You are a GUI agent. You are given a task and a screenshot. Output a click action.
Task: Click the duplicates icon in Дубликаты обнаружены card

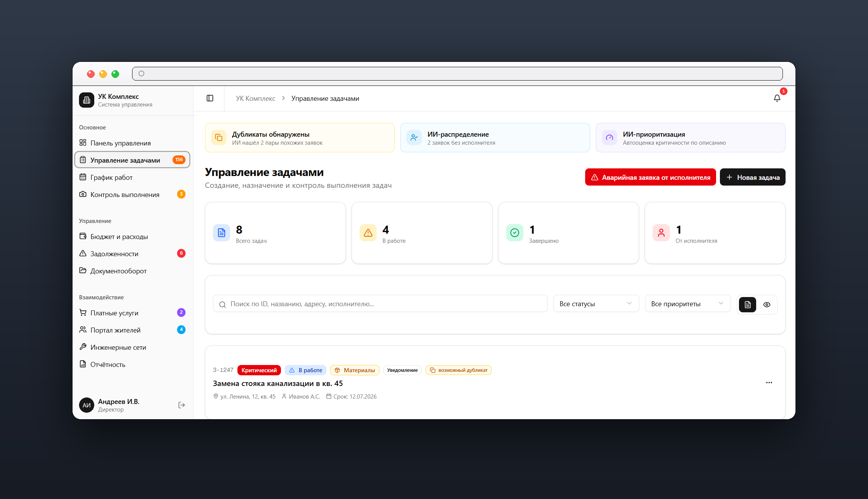point(219,137)
